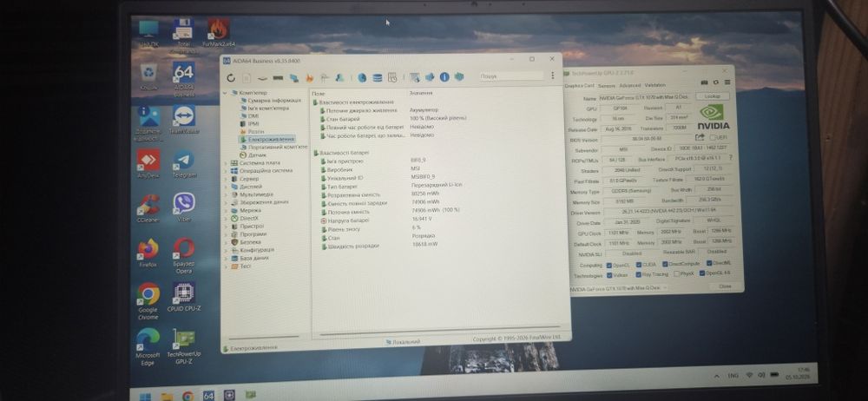Switch to Validation tab in GPU-Z
The width and height of the screenshot is (868, 401).
(655, 85)
